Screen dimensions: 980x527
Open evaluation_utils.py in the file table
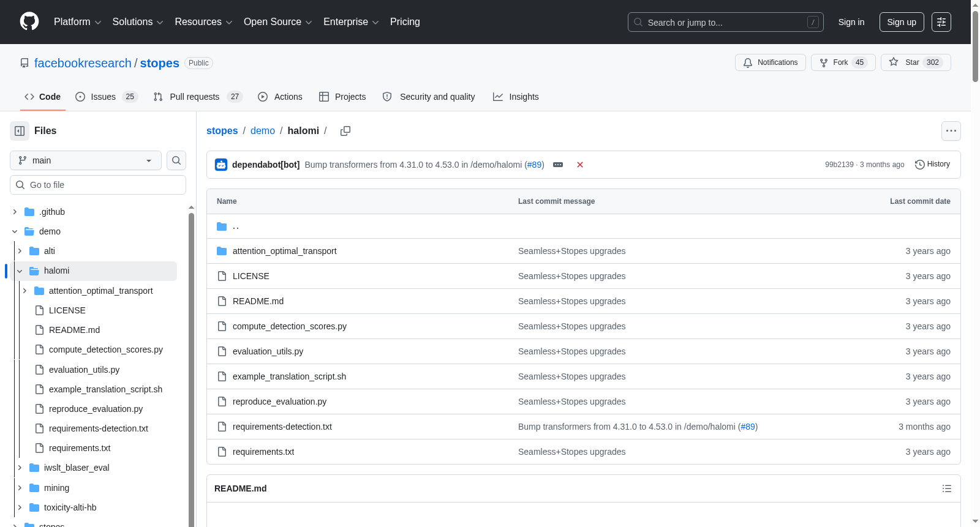[x=268, y=351]
